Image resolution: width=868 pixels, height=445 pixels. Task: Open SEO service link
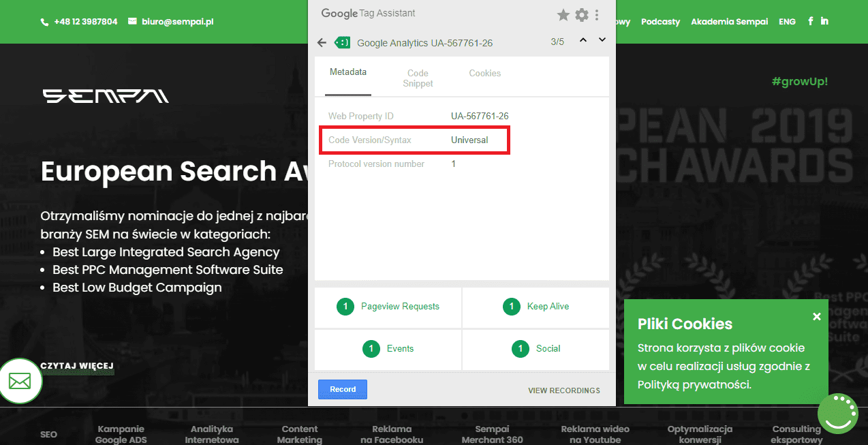point(48,434)
